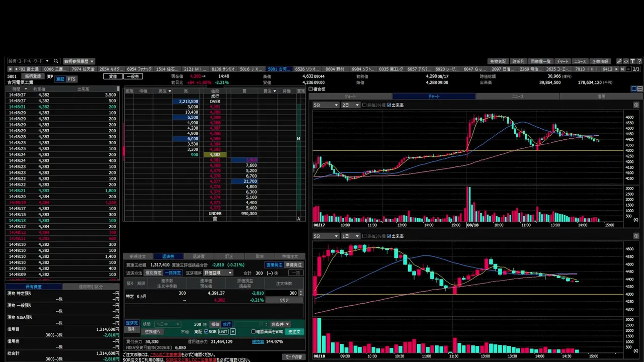This screenshot has height=362, width=644.
Task: Open the クォート tab
Action: 350,96
